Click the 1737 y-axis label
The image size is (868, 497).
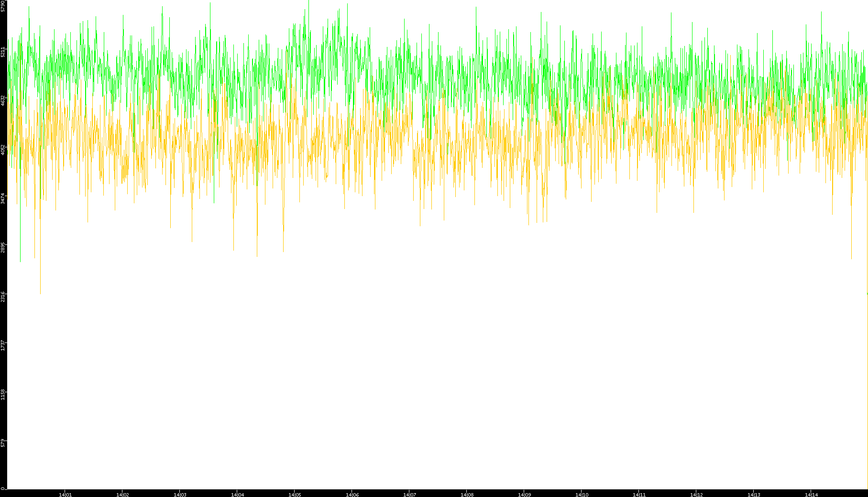3,345
